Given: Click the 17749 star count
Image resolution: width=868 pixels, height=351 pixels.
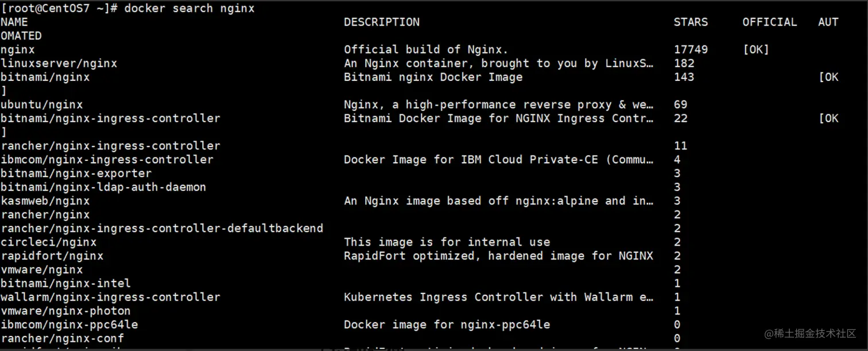Looking at the screenshot, I should click(691, 49).
